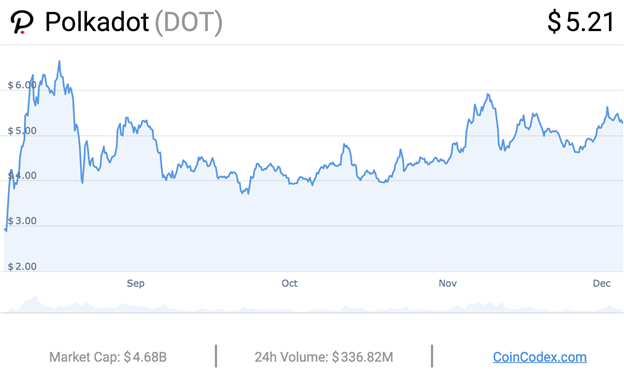Click the $3.00 price axis label
This screenshot has height=371, width=624.
click(22, 221)
